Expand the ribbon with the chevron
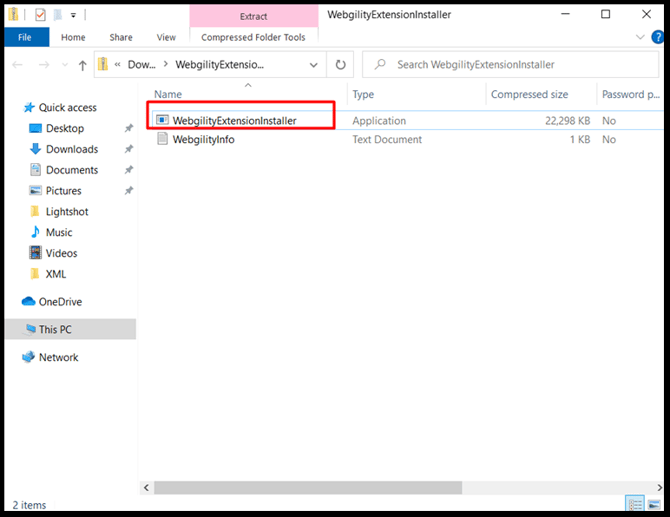This screenshot has height=517, width=670. click(640, 37)
